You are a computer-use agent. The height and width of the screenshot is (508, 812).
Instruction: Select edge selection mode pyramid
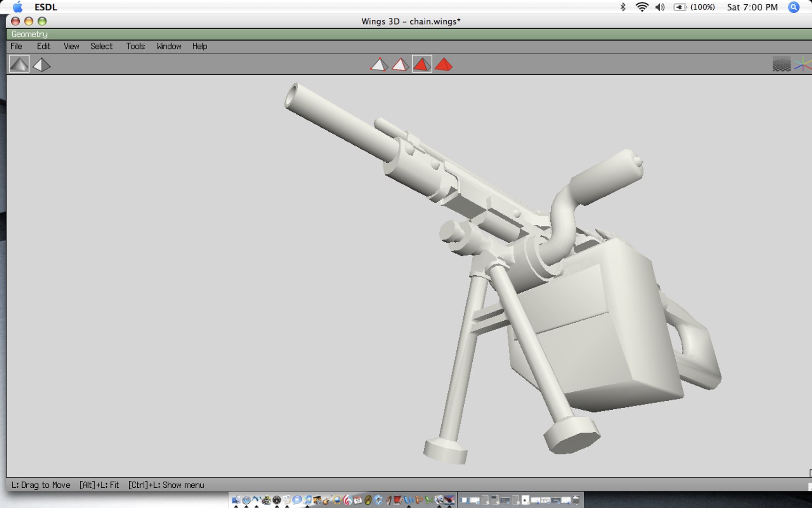[400, 64]
